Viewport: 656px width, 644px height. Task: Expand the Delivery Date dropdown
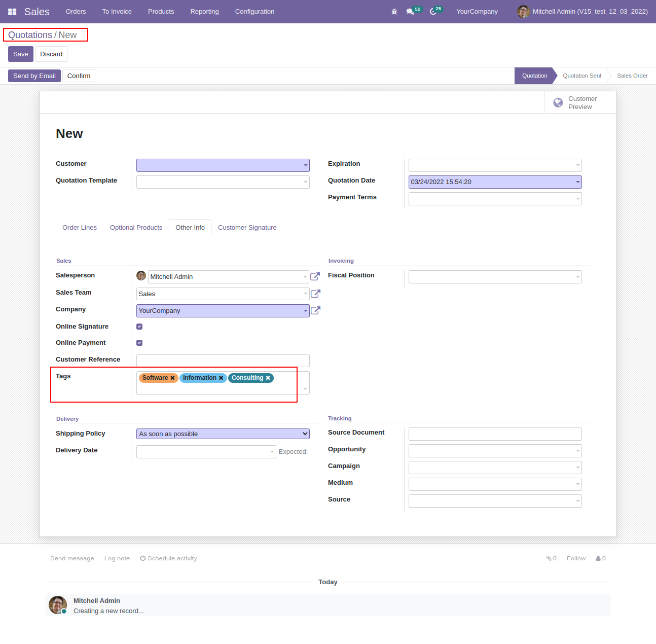pos(272,452)
